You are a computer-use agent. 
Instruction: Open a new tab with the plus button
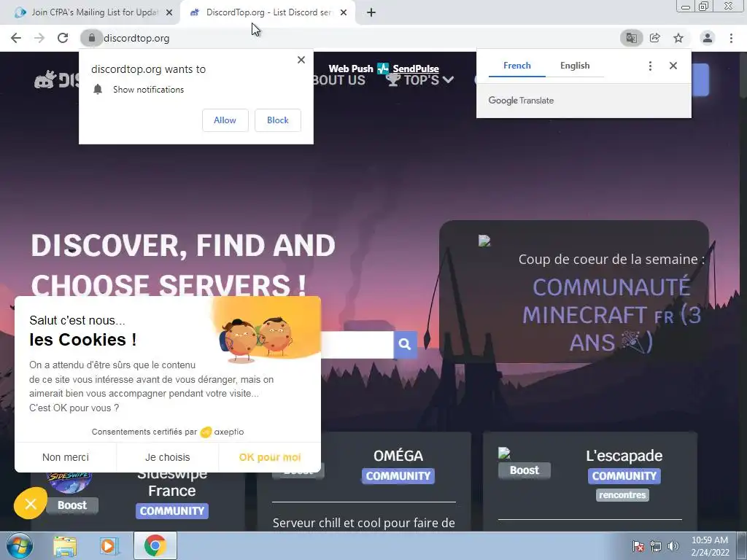pyautogui.click(x=371, y=12)
